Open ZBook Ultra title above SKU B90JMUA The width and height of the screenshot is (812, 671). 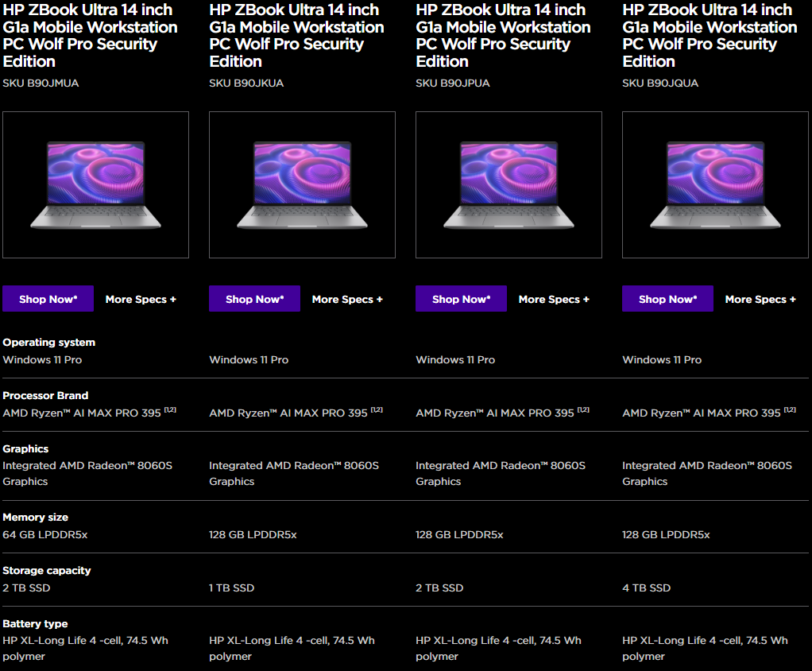click(x=90, y=36)
